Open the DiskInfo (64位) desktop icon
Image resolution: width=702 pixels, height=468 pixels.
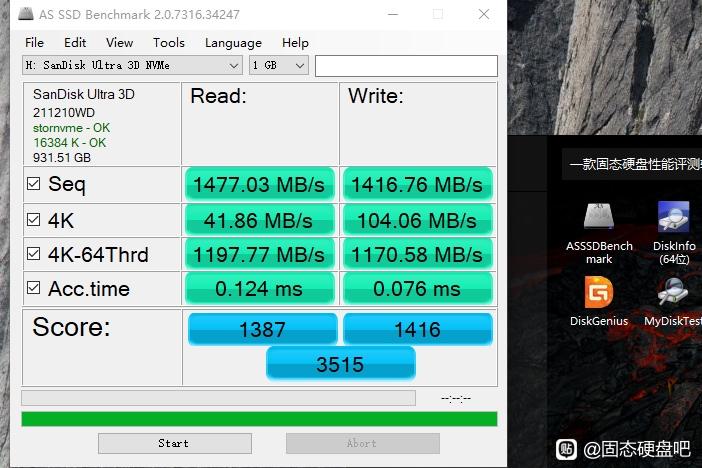pyautogui.click(x=674, y=233)
